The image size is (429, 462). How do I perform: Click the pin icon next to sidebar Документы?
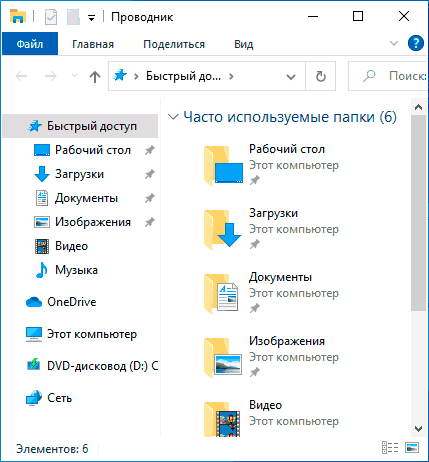point(150,198)
